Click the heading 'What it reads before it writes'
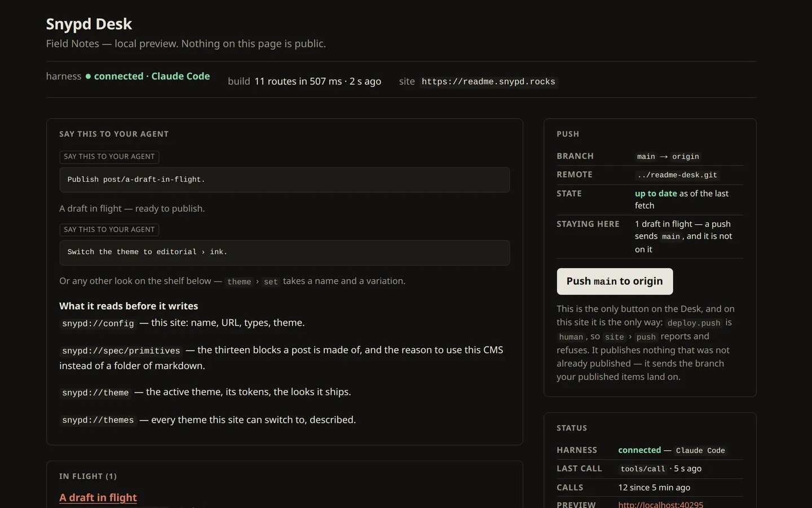Viewport: 812px width, 508px height. (129, 306)
